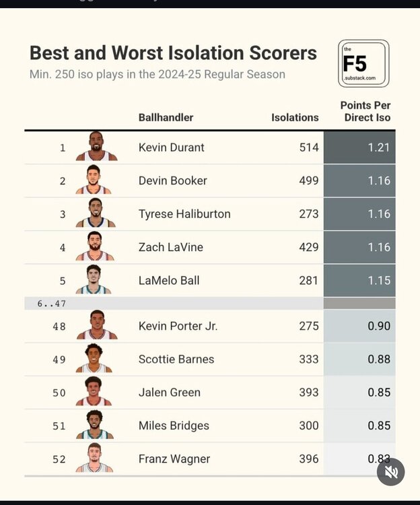This screenshot has width=420, height=505.
Task: Click Kevin Durant's avatar
Action: pos(96,147)
